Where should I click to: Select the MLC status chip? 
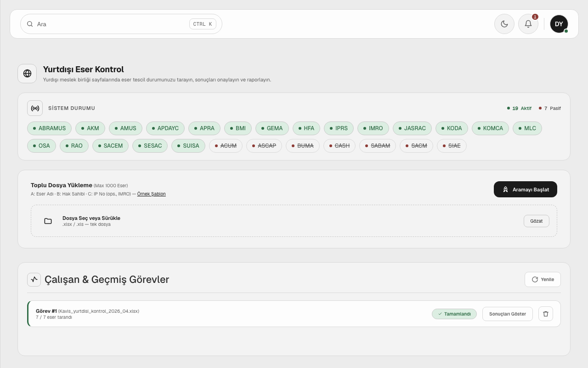point(527,128)
